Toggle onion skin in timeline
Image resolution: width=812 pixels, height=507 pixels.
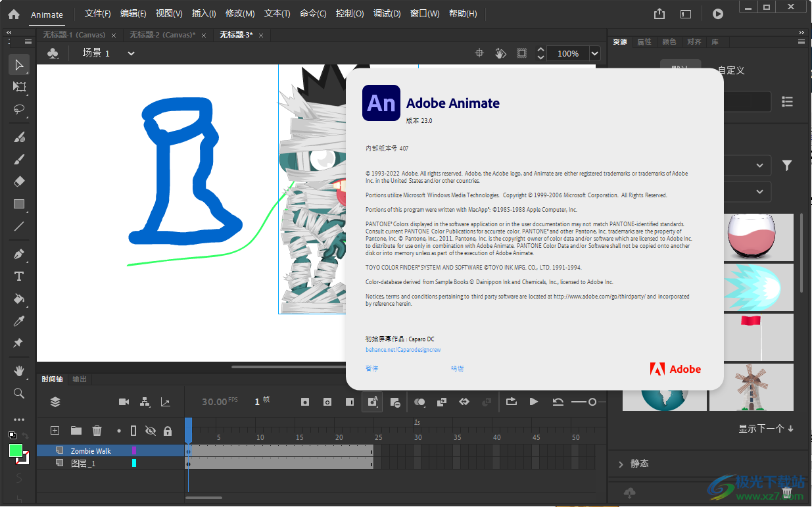419,402
